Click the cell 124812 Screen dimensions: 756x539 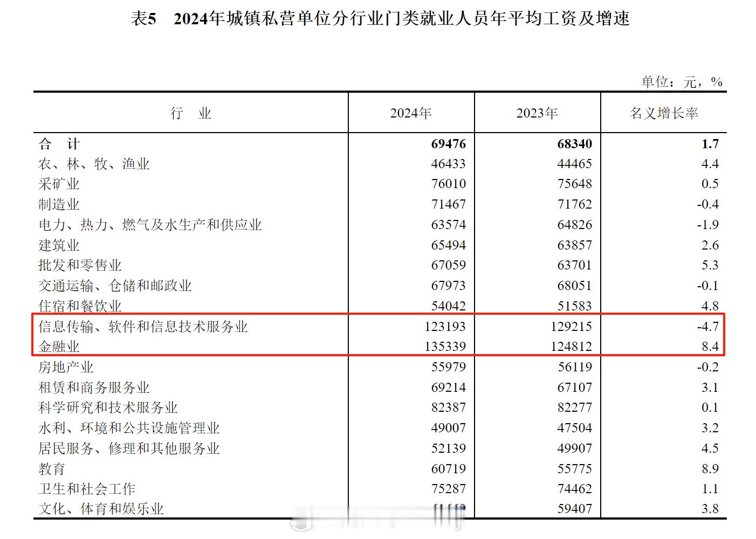tap(571, 347)
